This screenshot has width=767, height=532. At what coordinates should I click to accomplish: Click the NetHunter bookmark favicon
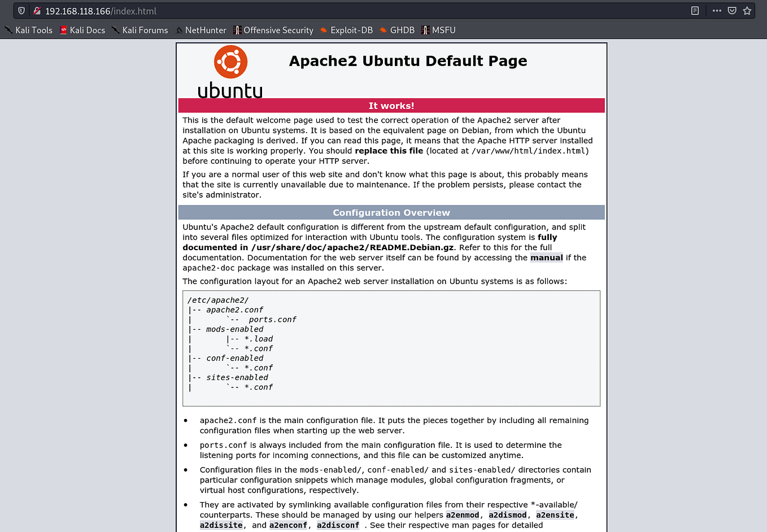click(178, 30)
